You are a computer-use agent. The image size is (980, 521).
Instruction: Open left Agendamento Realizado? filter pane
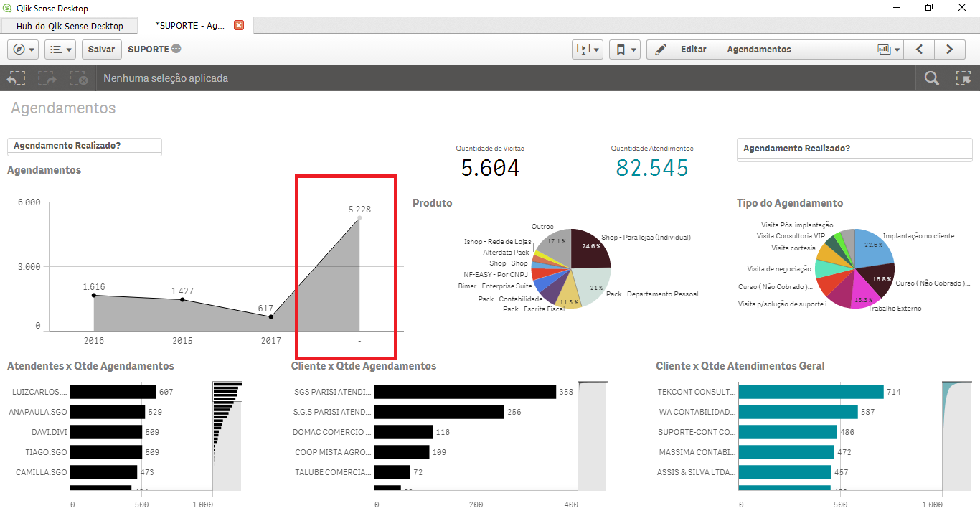tap(85, 146)
